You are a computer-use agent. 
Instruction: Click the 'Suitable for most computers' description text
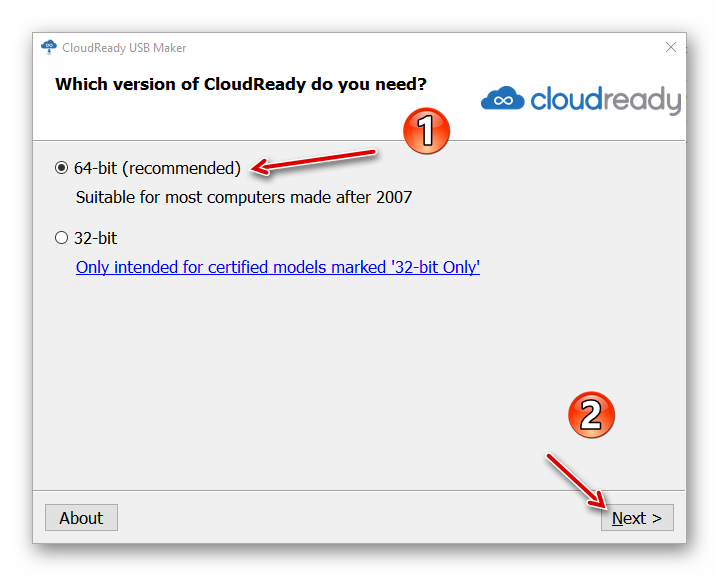(x=244, y=197)
